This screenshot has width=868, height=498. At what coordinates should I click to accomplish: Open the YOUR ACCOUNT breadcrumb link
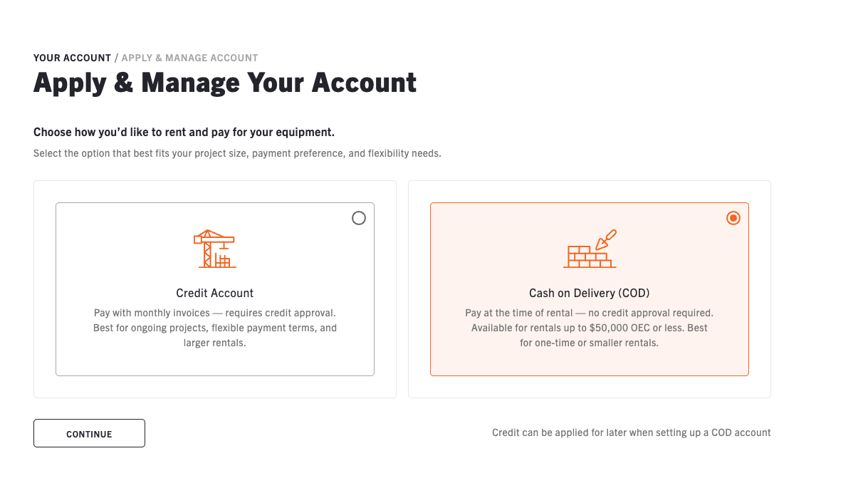[x=72, y=58]
